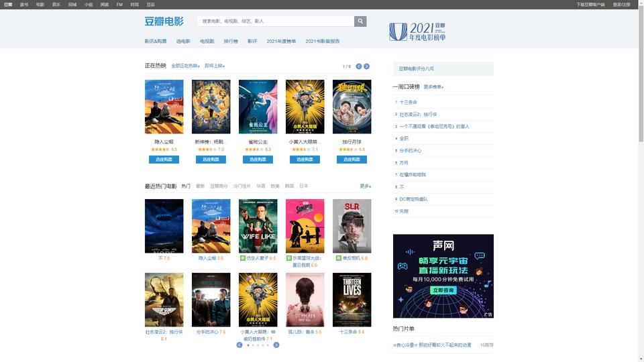The image size is (644, 362).
Task: Click left arrow under hot movies grid
Action: (239, 345)
